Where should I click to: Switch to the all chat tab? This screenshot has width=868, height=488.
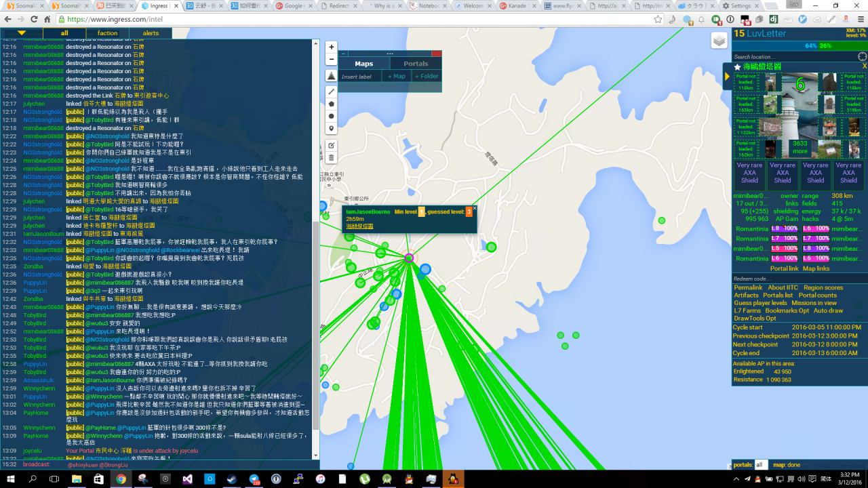click(x=64, y=33)
